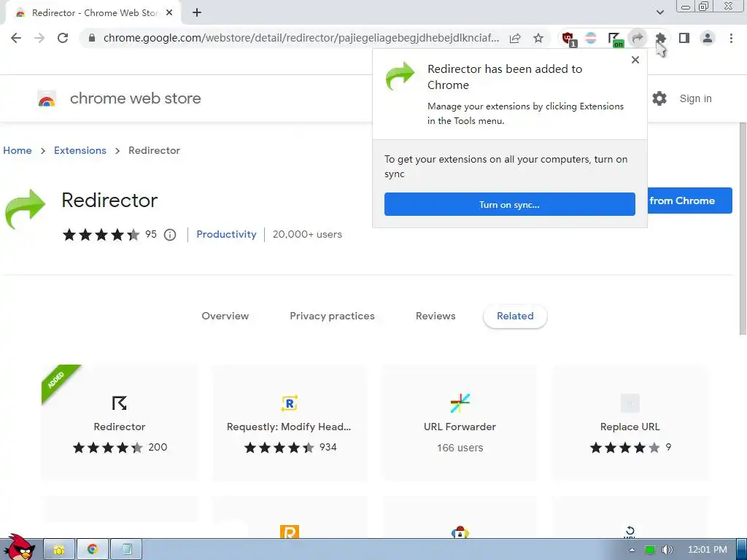Click the rating info icon next to 95

(170, 235)
